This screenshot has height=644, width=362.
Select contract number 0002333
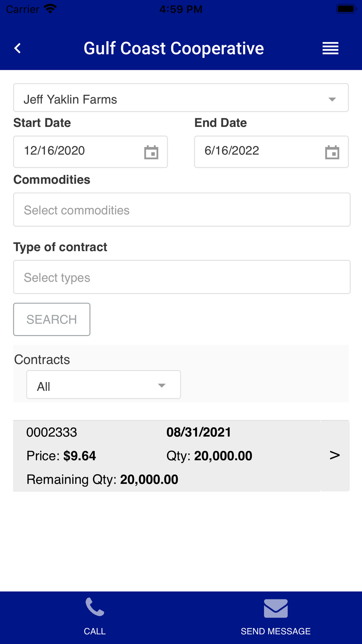tap(52, 432)
